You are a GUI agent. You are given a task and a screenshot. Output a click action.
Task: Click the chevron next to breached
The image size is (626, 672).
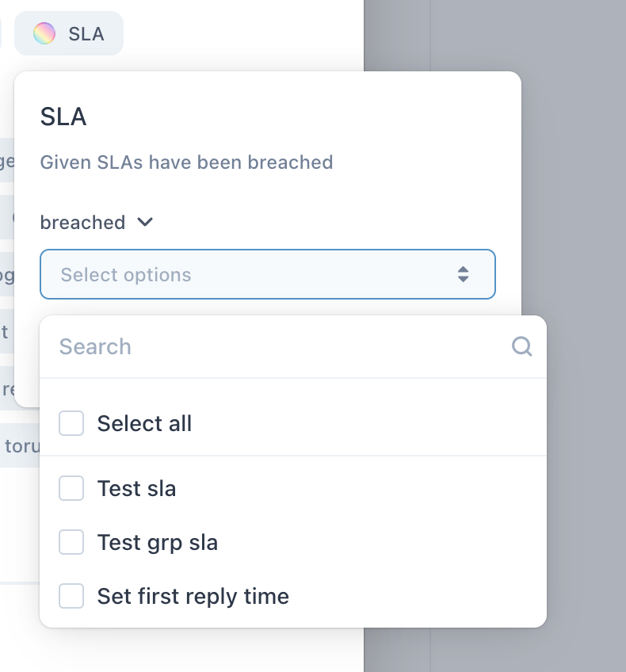[x=145, y=222]
